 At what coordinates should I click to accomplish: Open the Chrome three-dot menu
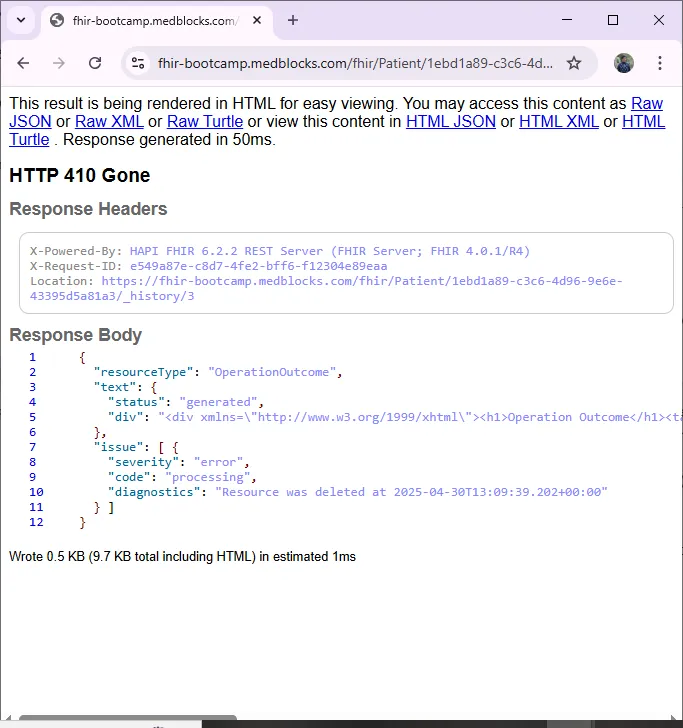tap(661, 63)
